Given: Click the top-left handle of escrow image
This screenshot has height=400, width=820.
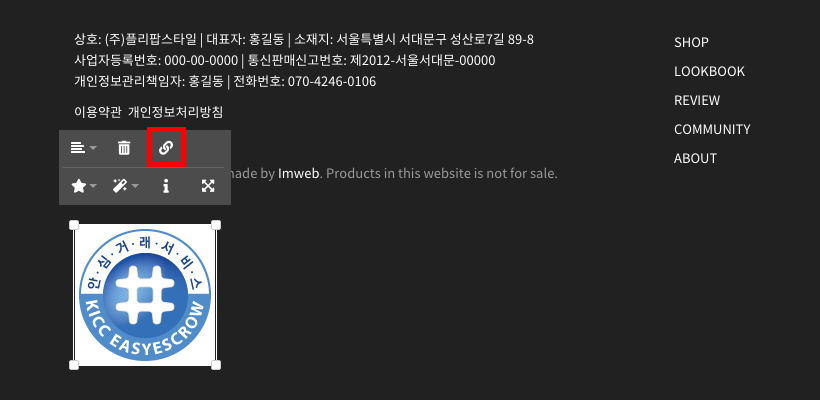Looking at the screenshot, I should [74, 225].
